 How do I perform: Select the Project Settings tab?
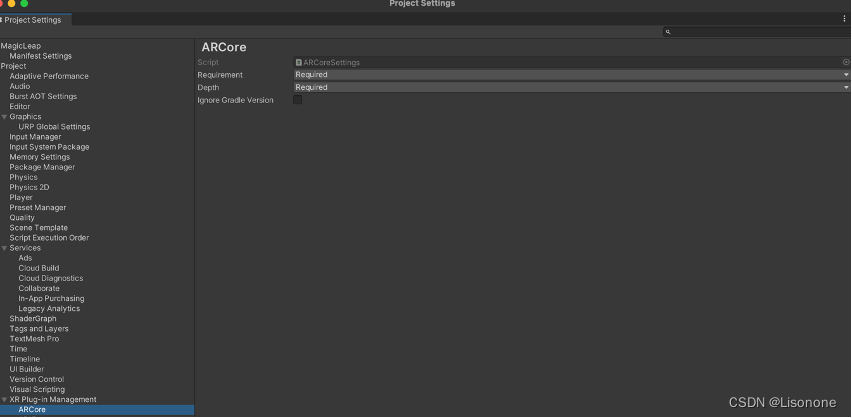pos(34,20)
